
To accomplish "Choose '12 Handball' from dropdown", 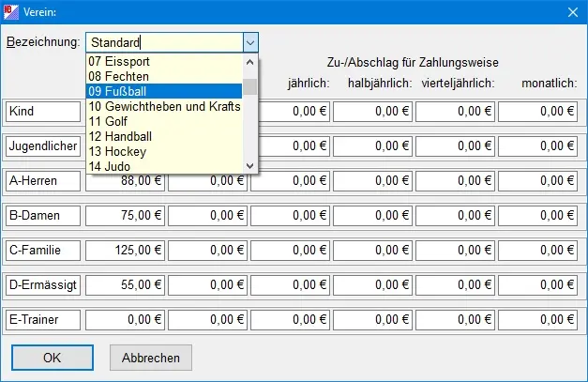I will 164,136.
